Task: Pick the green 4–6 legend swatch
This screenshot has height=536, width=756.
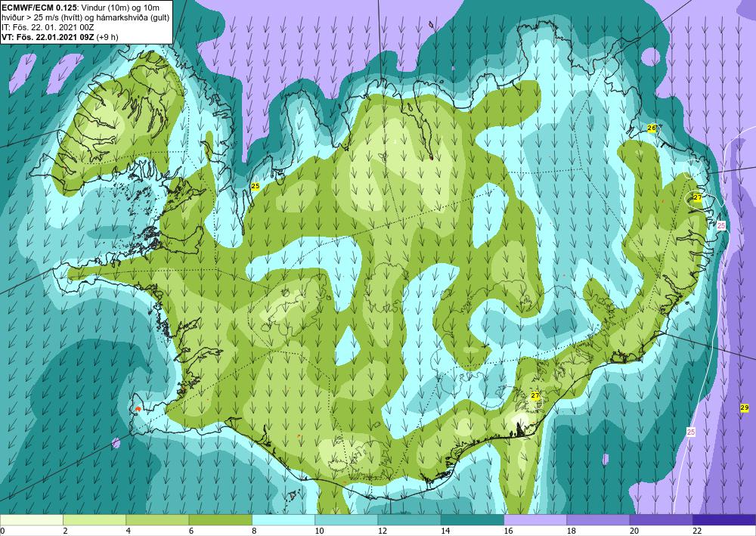Action: [x=157, y=519]
